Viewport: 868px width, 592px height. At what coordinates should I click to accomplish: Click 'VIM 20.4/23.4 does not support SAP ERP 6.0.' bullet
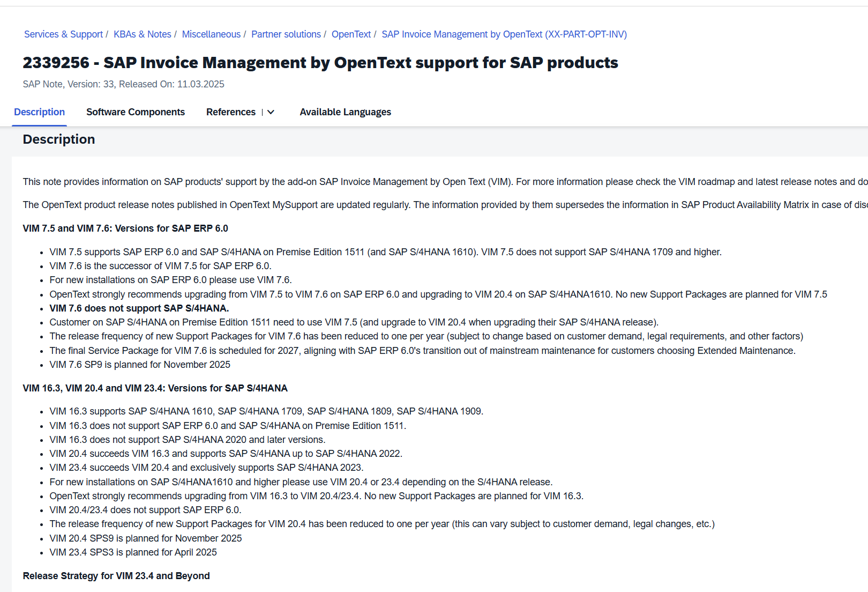(146, 510)
